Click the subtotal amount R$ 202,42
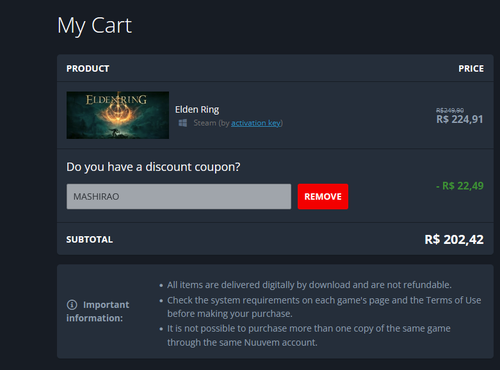The width and height of the screenshot is (500, 370). 454,239
